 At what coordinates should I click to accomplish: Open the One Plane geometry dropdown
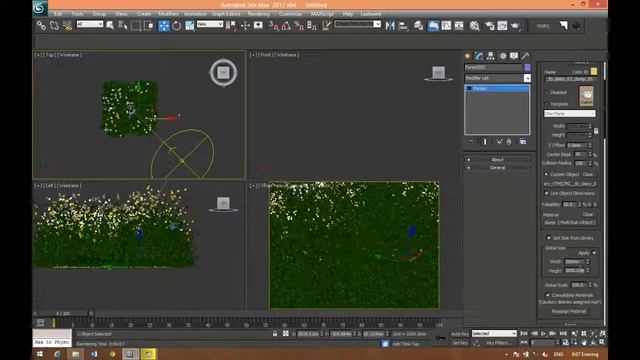point(569,114)
